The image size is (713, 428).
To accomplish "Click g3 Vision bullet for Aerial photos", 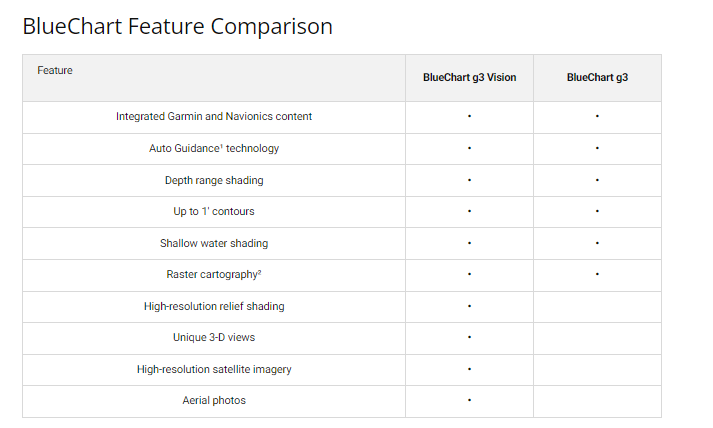I will click(x=469, y=400).
